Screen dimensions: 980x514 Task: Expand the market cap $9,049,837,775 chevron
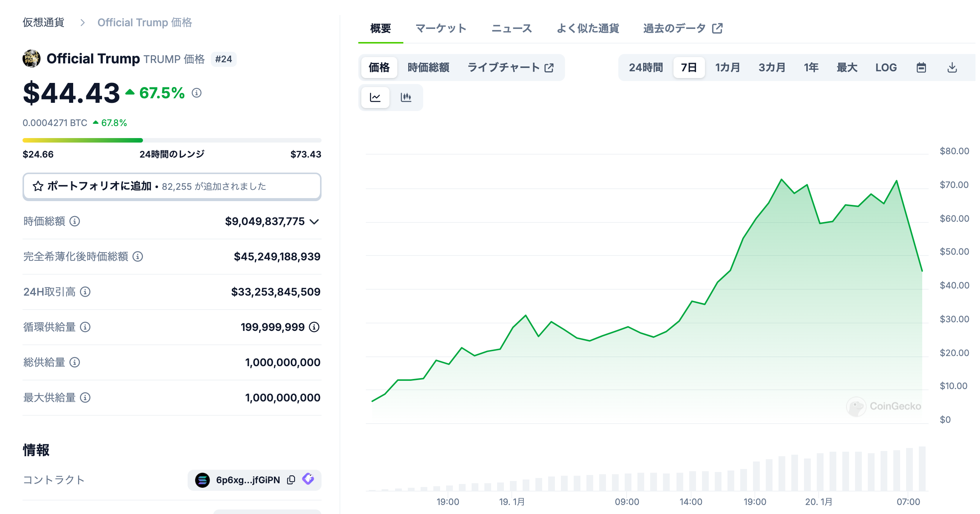click(x=314, y=221)
